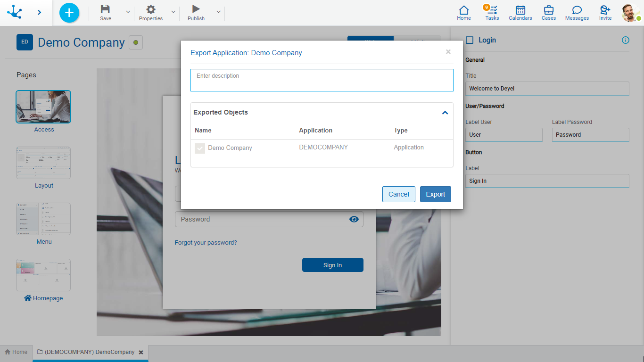This screenshot has height=362, width=644.
Task: Click the Publish play icon
Action: click(196, 9)
